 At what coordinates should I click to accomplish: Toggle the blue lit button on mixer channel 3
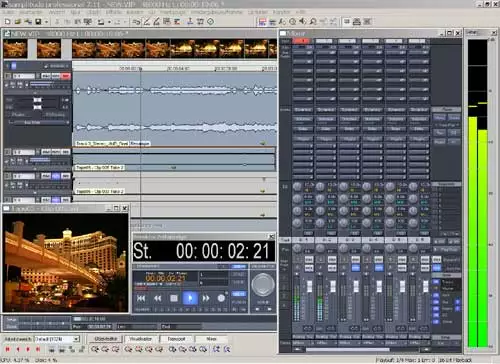coord(355,267)
